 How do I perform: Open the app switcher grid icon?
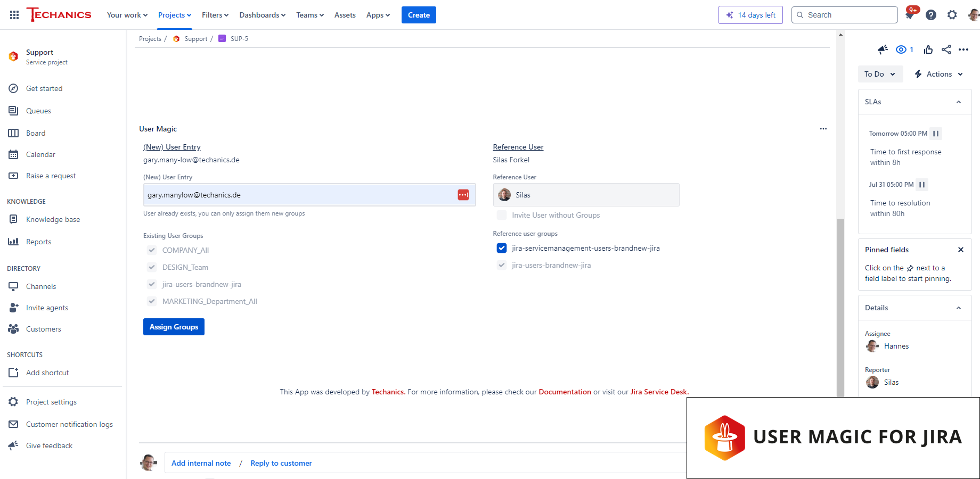14,15
